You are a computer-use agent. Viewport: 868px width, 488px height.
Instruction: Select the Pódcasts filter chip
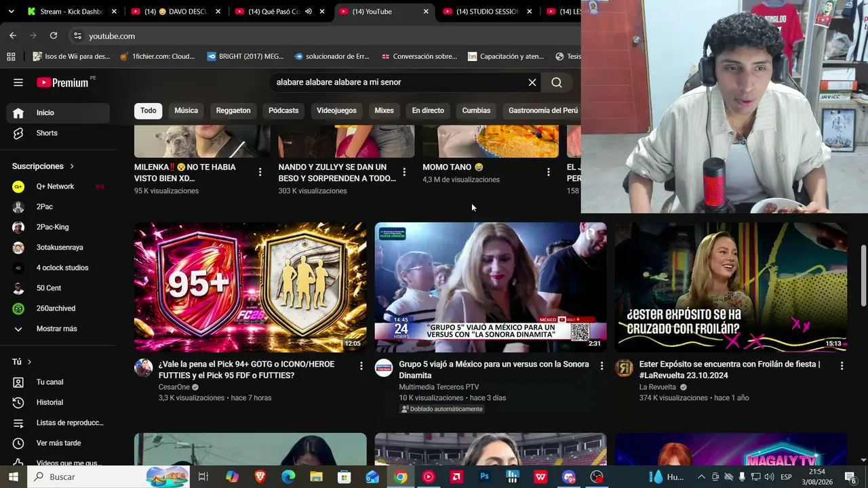pyautogui.click(x=283, y=110)
